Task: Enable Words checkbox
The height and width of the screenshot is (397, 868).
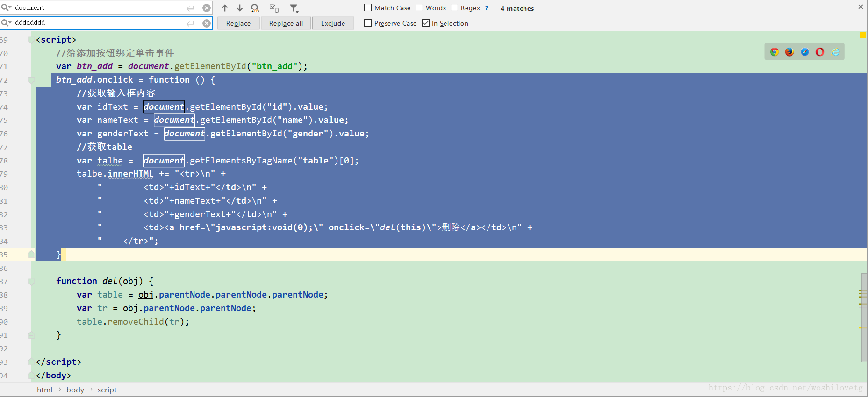Action: coord(419,7)
